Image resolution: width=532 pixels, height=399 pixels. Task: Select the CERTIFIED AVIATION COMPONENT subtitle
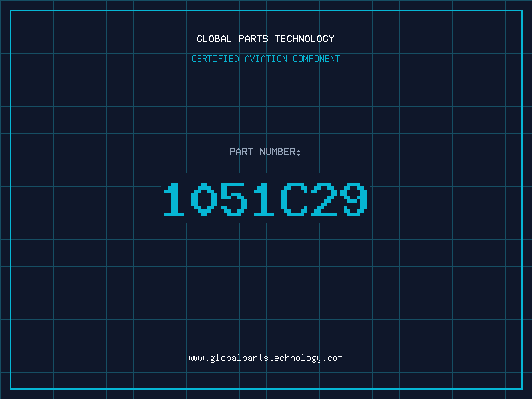click(265, 59)
